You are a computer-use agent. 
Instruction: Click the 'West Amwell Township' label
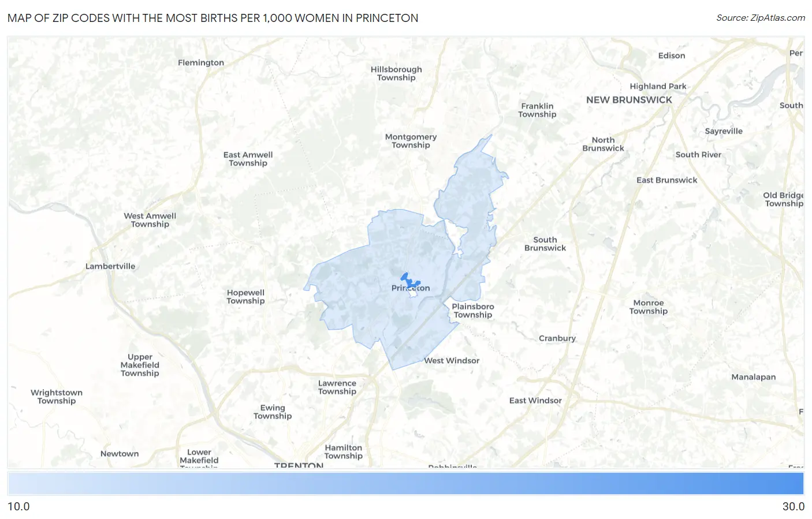[150, 220]
